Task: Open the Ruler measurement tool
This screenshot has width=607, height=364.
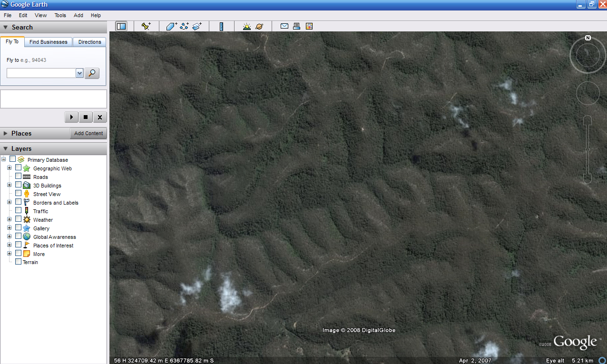Action: coord(221,27)
